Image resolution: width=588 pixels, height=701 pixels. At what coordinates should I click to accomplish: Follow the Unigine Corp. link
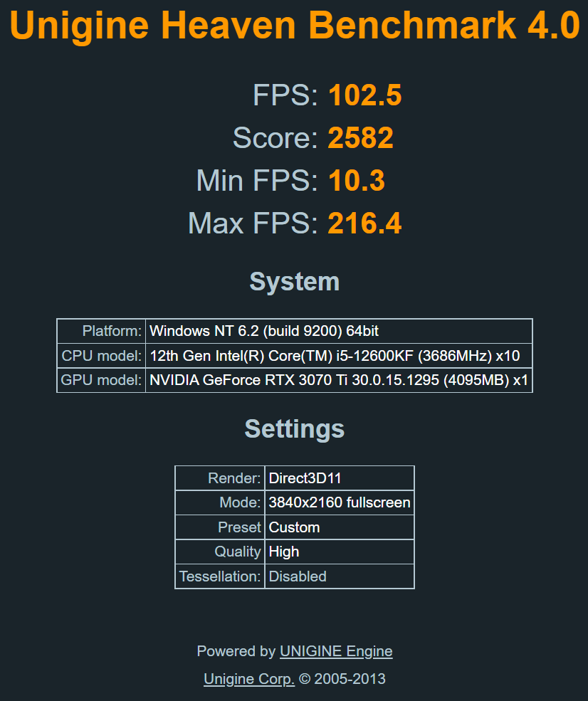pyautogui.click(x=249, y=679)
